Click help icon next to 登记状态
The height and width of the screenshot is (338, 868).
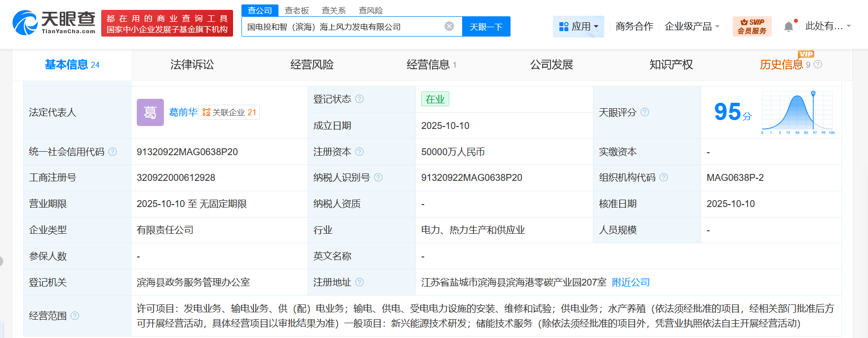[359, 99]
